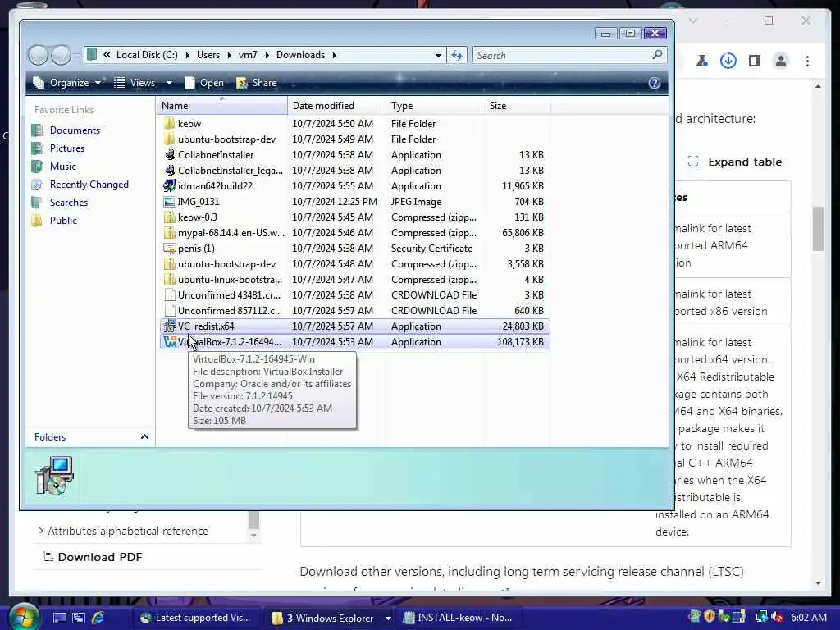Open the Organize dropdown menu
Screen dimensions: 840x630
pyautogui.click(x=66, y=83)
